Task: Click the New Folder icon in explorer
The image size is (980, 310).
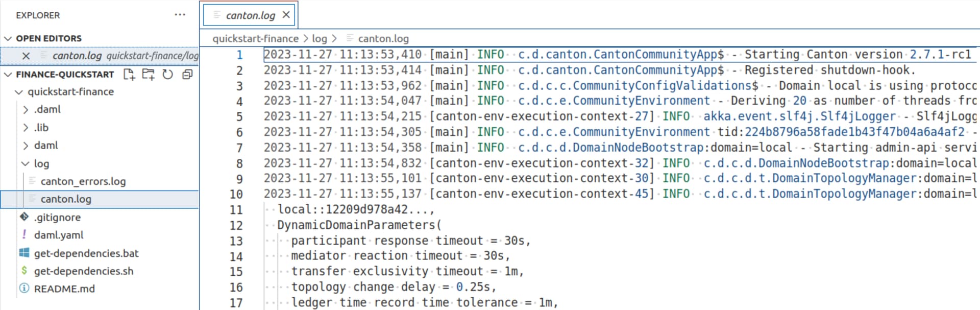Action: coord(149,75)
